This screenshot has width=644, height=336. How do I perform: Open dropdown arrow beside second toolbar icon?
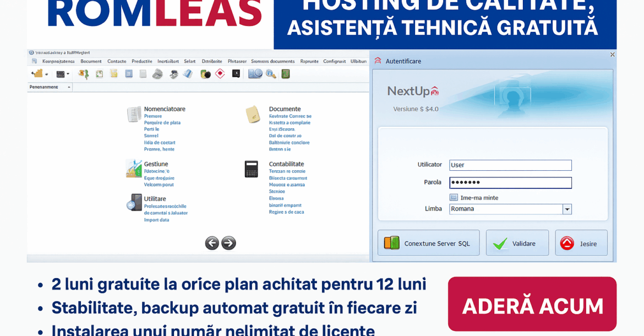[68, 74]
